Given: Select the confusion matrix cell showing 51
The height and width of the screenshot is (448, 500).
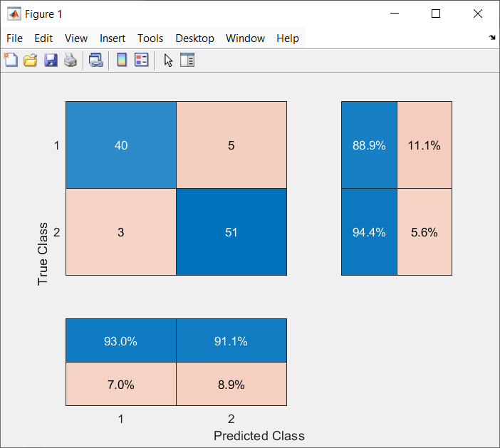Looking at the screenshot, I should 231,231.
